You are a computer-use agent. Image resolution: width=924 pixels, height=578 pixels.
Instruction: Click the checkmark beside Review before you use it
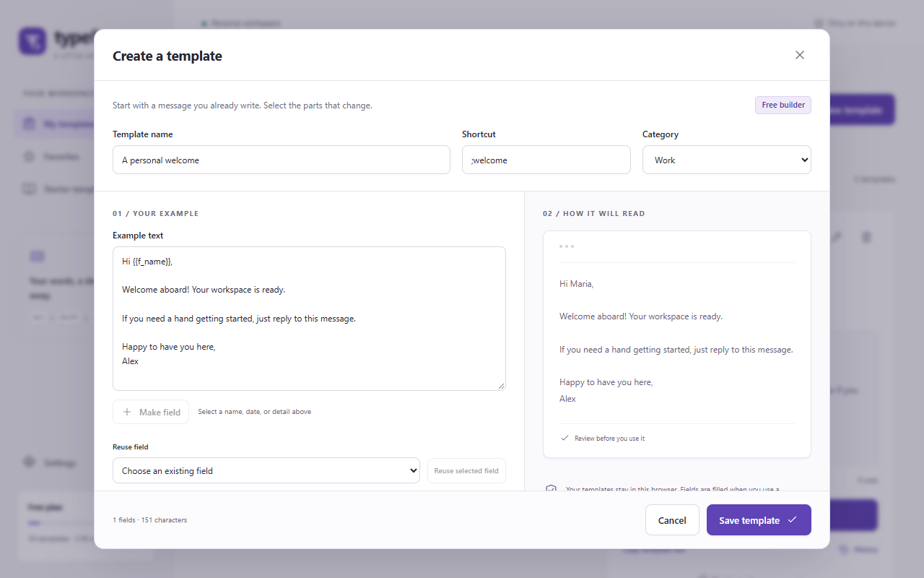pyautogui.click(x=565, y=439)
